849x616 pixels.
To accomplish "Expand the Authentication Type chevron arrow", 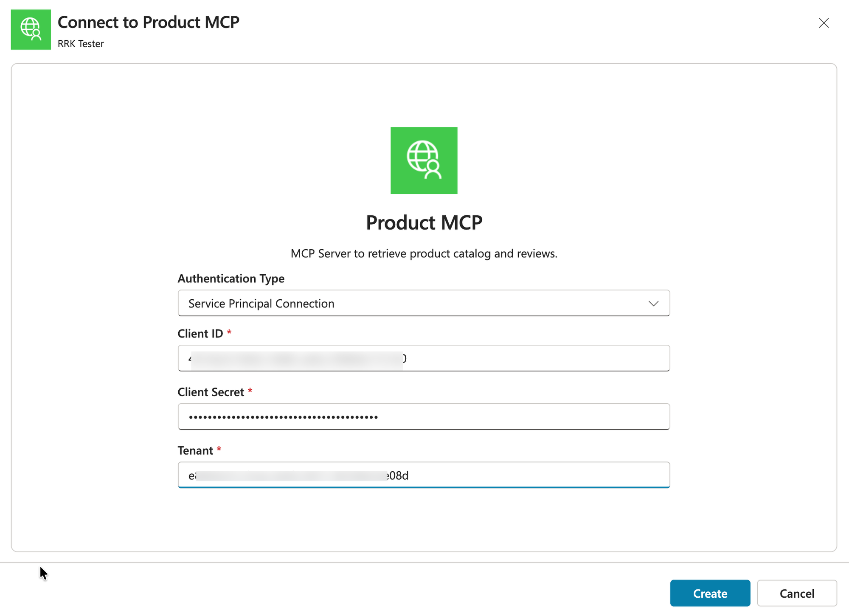I will [x=653, y=303].
